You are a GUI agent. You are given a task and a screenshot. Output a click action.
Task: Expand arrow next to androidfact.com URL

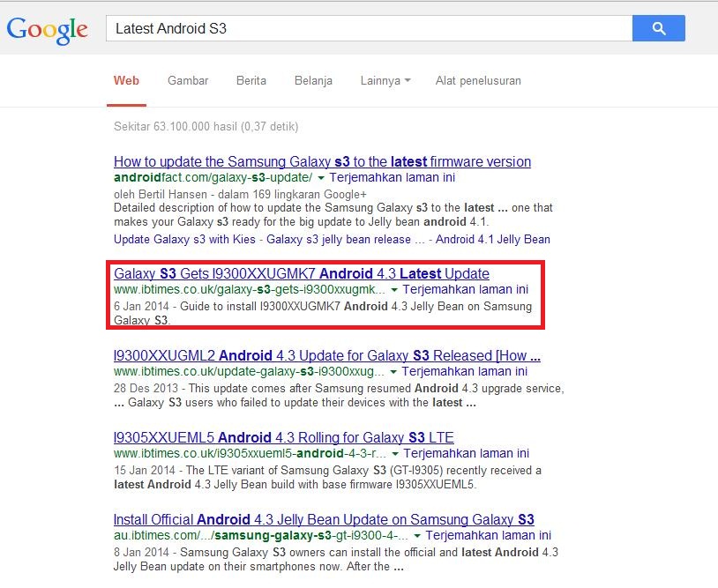pos(321,177)
